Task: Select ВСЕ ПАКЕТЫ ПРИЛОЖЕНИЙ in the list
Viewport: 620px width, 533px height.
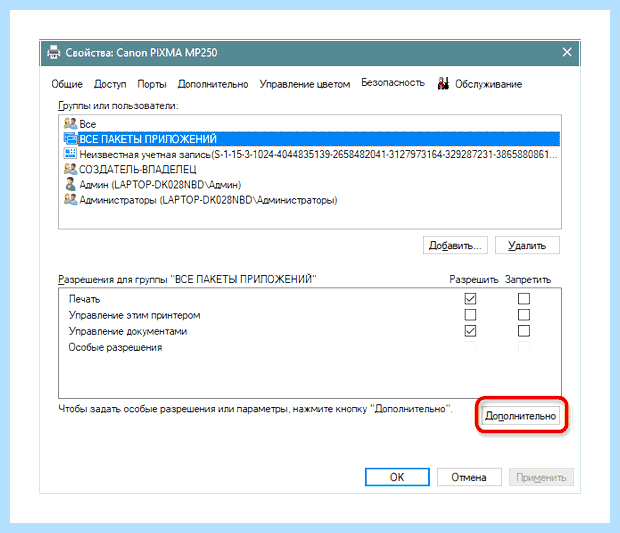Action: 311,139
